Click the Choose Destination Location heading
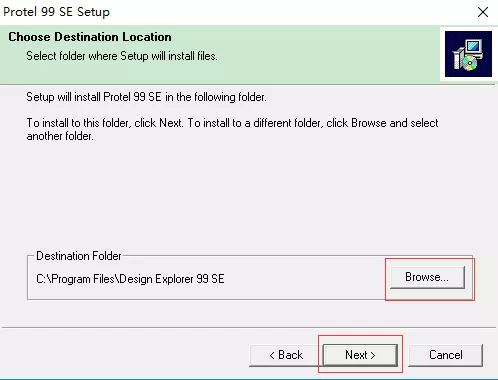The width and height of the screenshot is (498, 380). pos(90,37)
